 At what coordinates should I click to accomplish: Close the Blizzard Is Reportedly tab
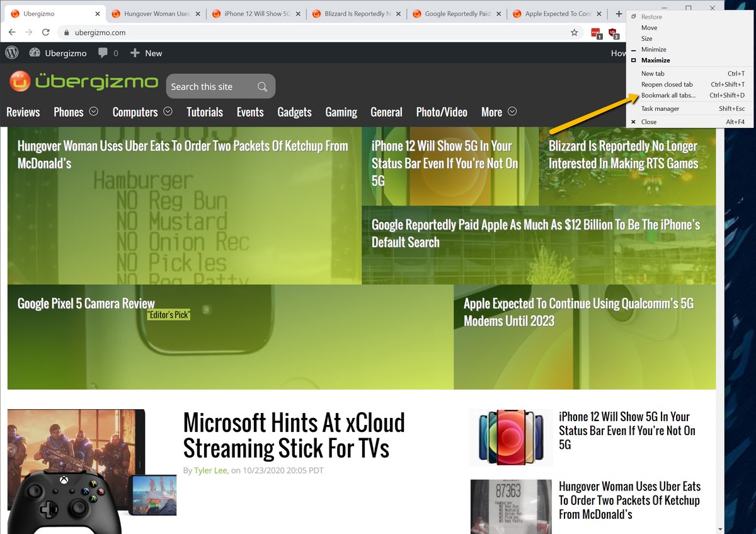[x=398, y=14]
